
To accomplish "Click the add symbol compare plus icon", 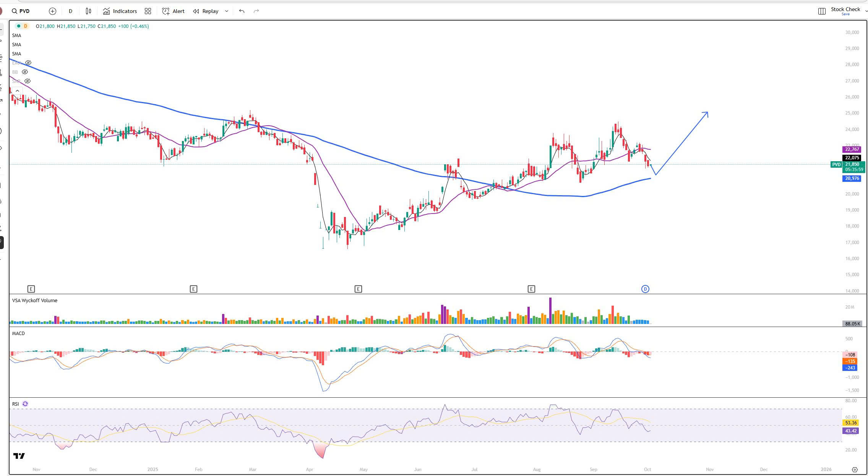I will click(52, 11).
